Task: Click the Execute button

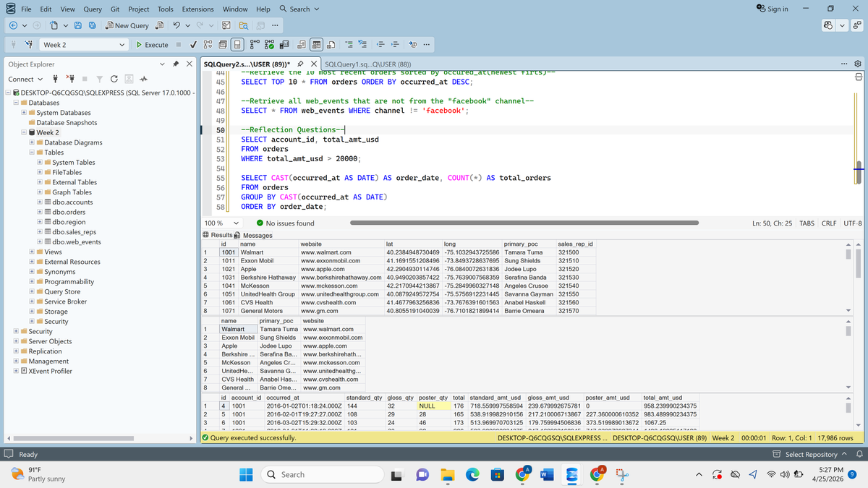Action: click(x=153, y=45)
